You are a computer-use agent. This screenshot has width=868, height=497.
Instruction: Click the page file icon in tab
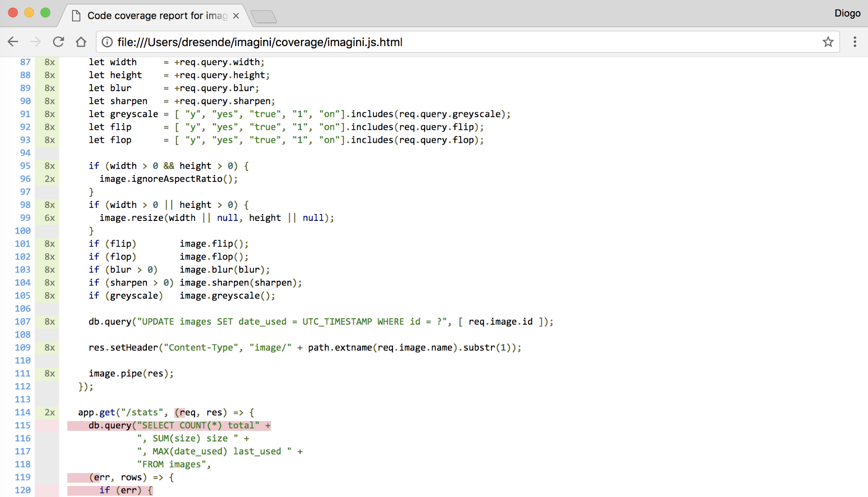(x=76, y=16)
